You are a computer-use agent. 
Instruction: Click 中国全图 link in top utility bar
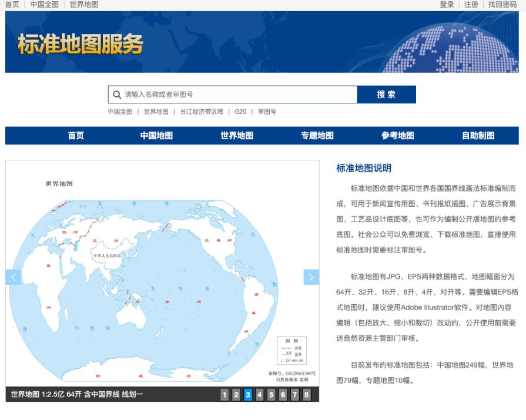pyautogui.click(x=45, y=5)
